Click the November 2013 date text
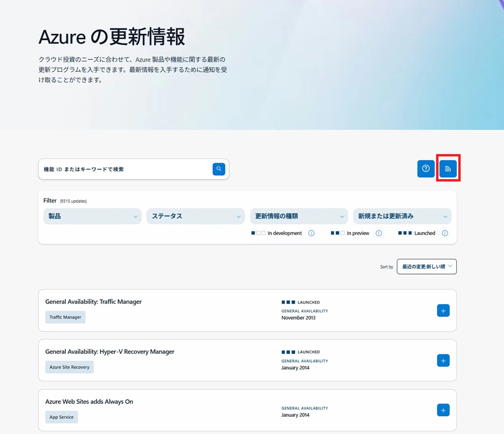The width and height of the screenshot is (504, 434). [x=298, y=318]
